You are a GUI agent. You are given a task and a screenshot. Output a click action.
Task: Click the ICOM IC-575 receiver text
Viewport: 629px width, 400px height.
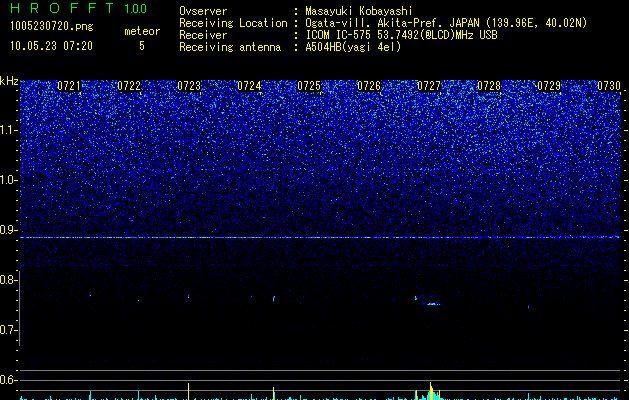401,35
